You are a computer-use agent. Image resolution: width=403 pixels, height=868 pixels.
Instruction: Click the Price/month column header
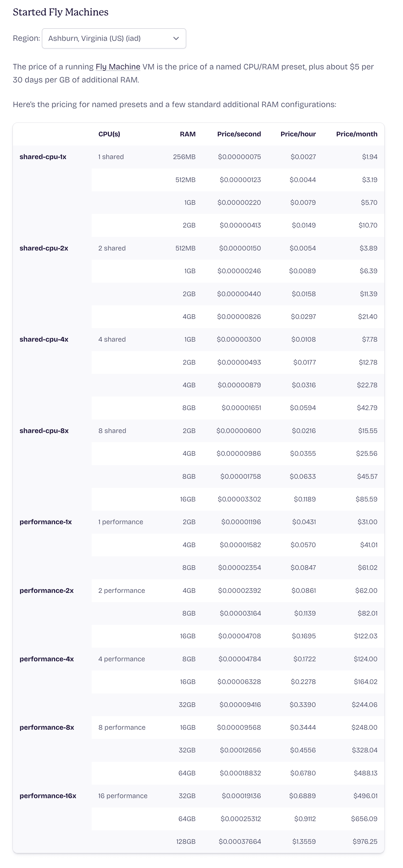click(357, 134)
